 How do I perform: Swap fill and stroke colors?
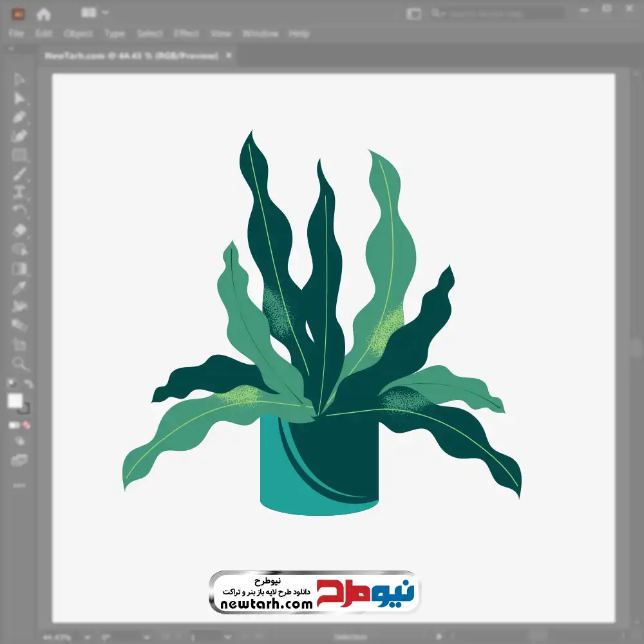[x=28, y=384]
